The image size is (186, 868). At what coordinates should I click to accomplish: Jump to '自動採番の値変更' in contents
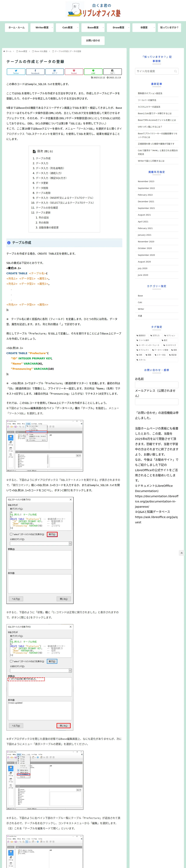pyautogui.click(x=49, y=227)
